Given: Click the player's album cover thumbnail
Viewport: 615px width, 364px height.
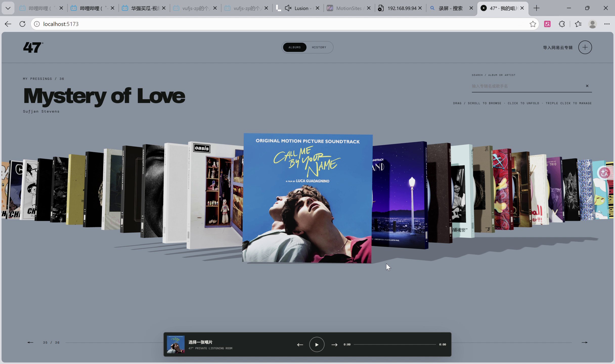Looking at the screenshot, I should [176, 344].
